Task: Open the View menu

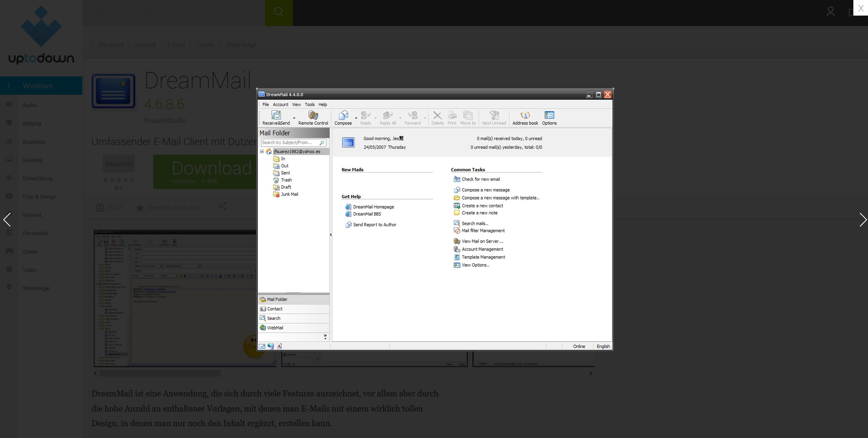Action: [x=296, y=104]
